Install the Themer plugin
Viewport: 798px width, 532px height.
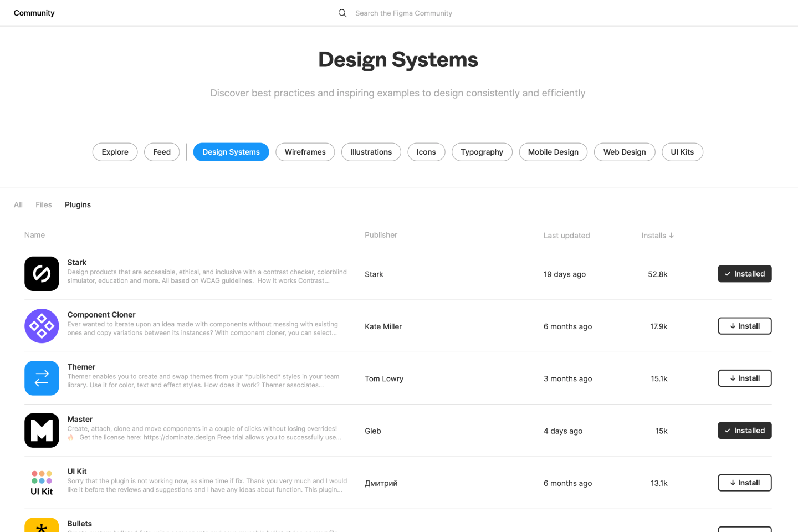tap(744, 378)
